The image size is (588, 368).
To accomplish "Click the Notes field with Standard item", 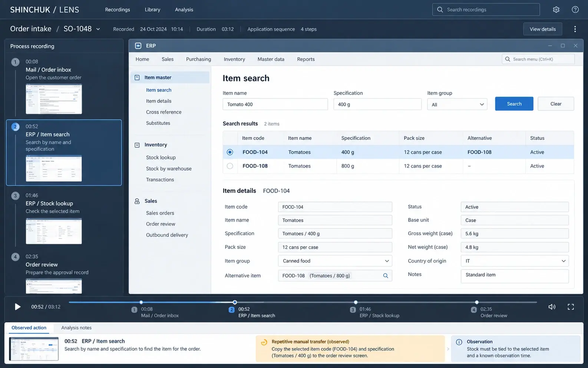I will pyautogui.click(x=515, y=276).
